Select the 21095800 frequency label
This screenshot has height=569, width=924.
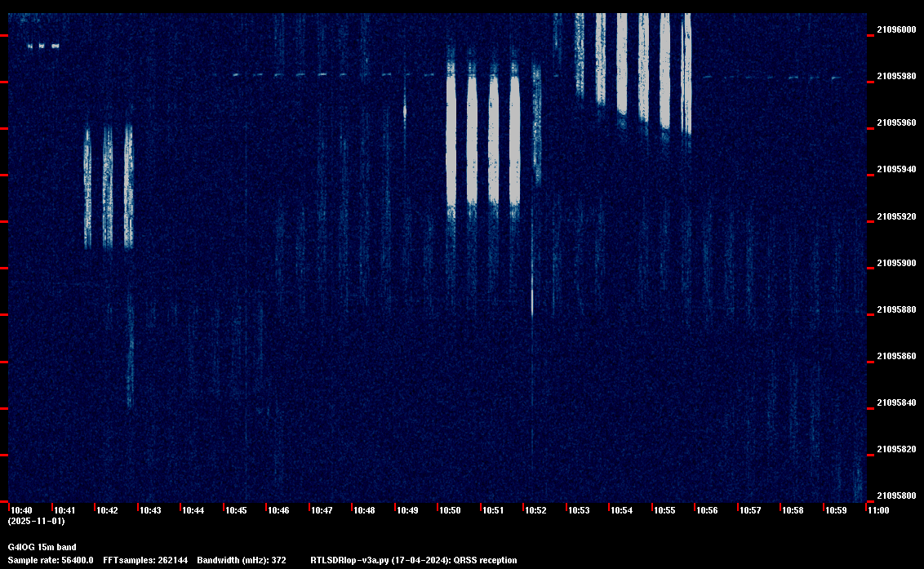tap(897, 496)
